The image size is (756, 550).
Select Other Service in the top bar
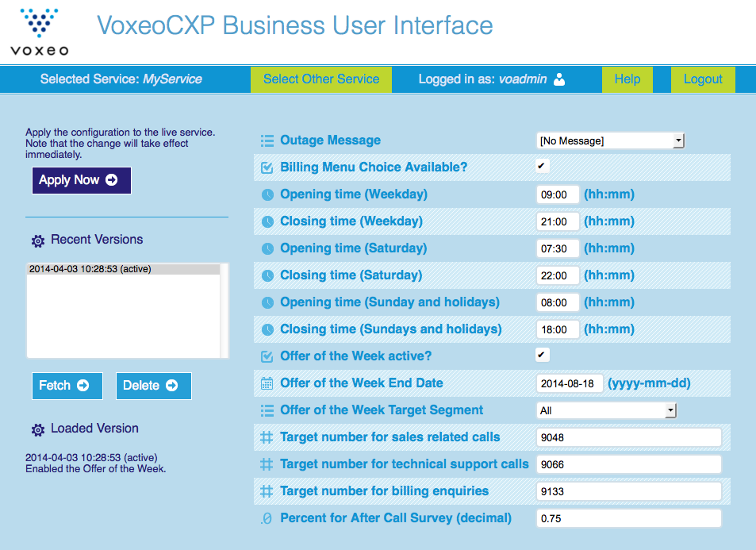(x=321, y=79)
